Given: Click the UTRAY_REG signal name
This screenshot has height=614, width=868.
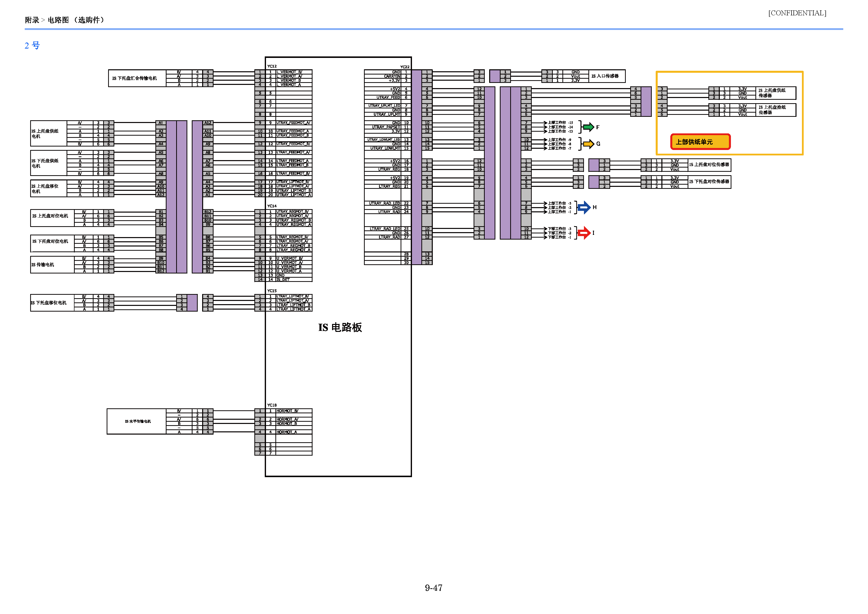Looking at the screenshot, I should pos(389,169).
